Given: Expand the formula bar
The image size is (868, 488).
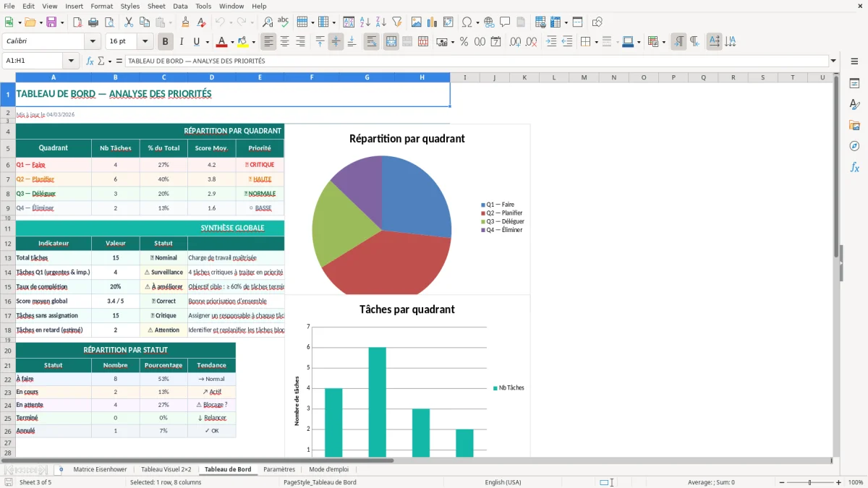Looking at the screenshot, I should tap(833, 61).
